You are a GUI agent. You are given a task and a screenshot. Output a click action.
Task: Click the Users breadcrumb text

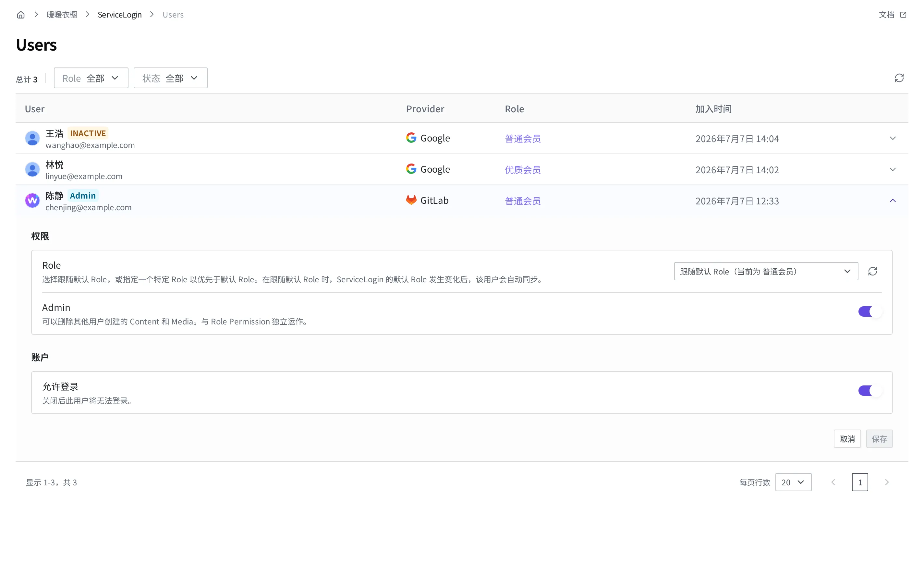(173, 15)
